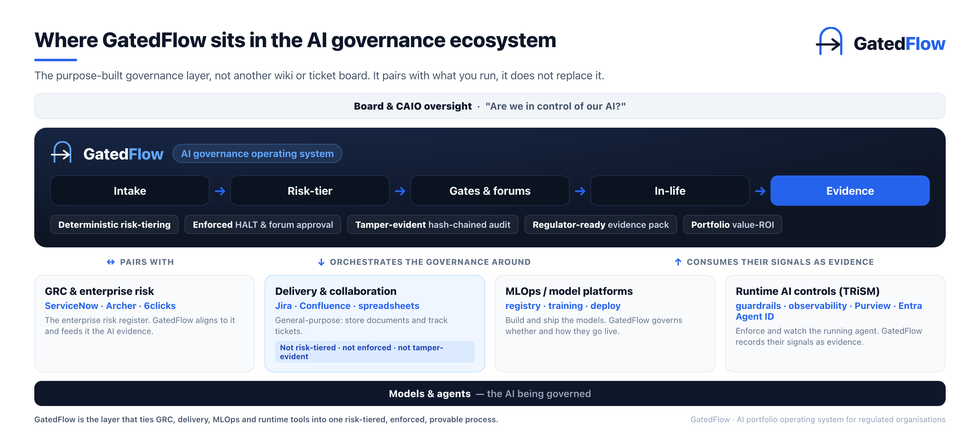Click the AI governance operating system pill

coord(257,154)
